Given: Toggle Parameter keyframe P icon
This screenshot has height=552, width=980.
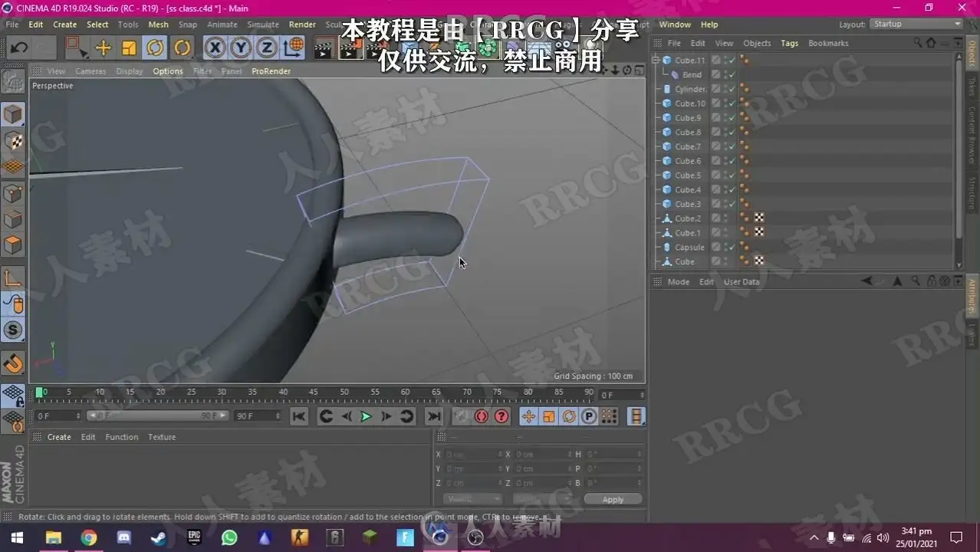Looking at the screenshot, I should pyautogui.click(x=588, y=416).
